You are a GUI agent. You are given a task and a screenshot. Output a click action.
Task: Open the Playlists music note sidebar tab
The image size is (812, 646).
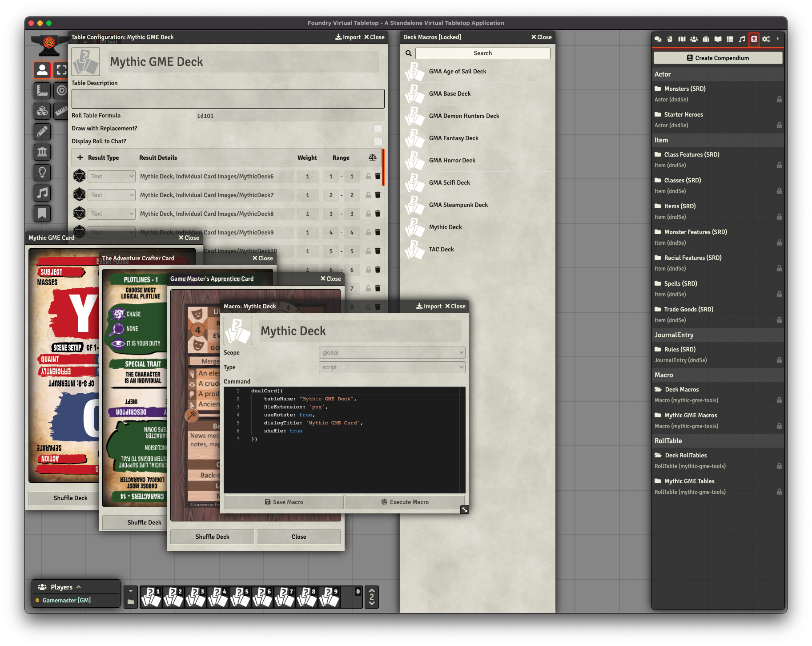click(742, 39)
